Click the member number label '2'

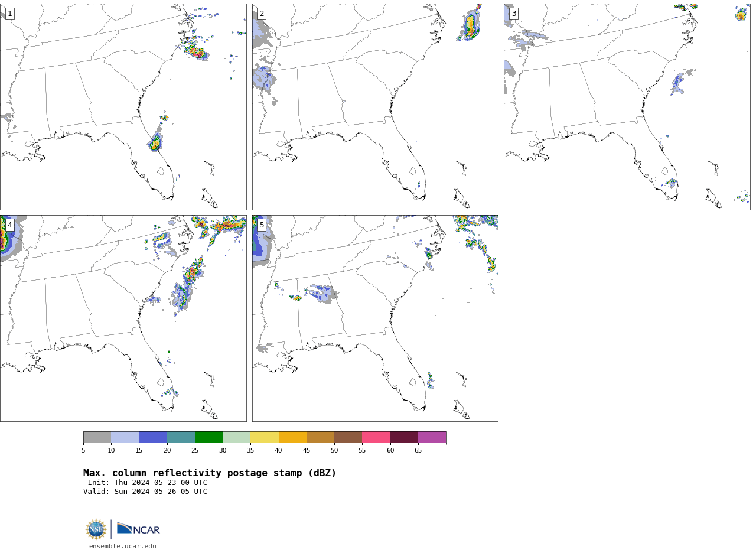[262, 14]
